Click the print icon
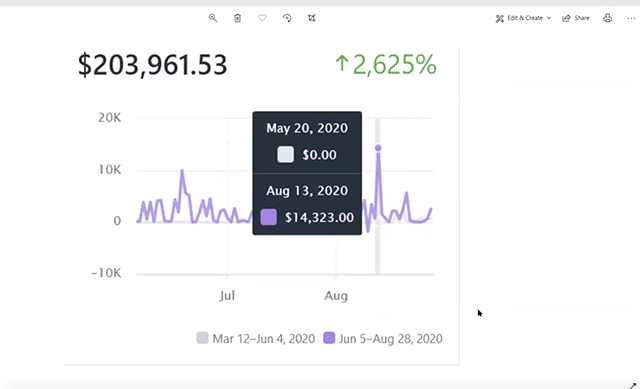640x389 pixels. [608, 18]
